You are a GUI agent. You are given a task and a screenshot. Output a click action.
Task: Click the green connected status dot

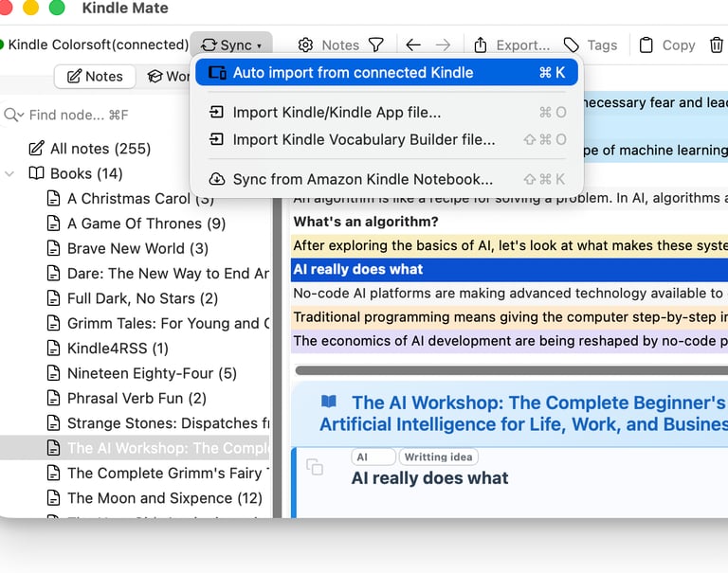tap(1, 45)
